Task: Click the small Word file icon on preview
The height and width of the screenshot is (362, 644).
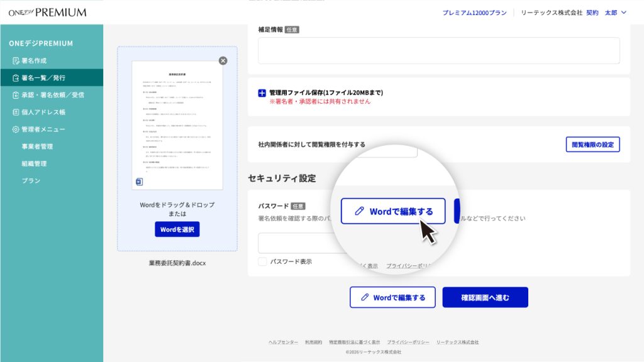Action: [139, 182]
